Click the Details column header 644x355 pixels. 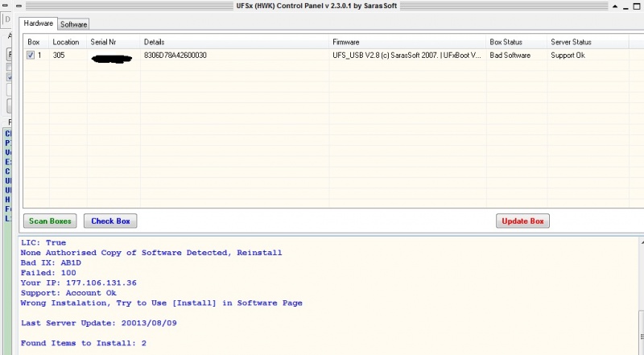click(x=155, y=42)
